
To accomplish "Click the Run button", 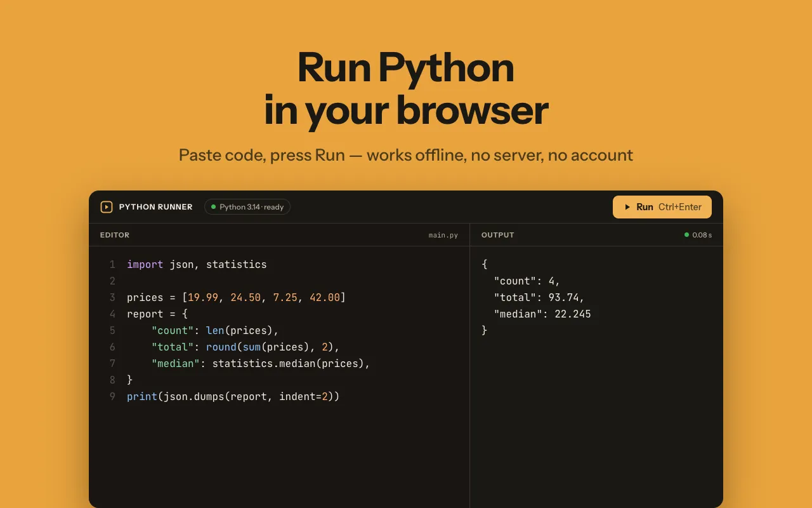I will (662, 207).
